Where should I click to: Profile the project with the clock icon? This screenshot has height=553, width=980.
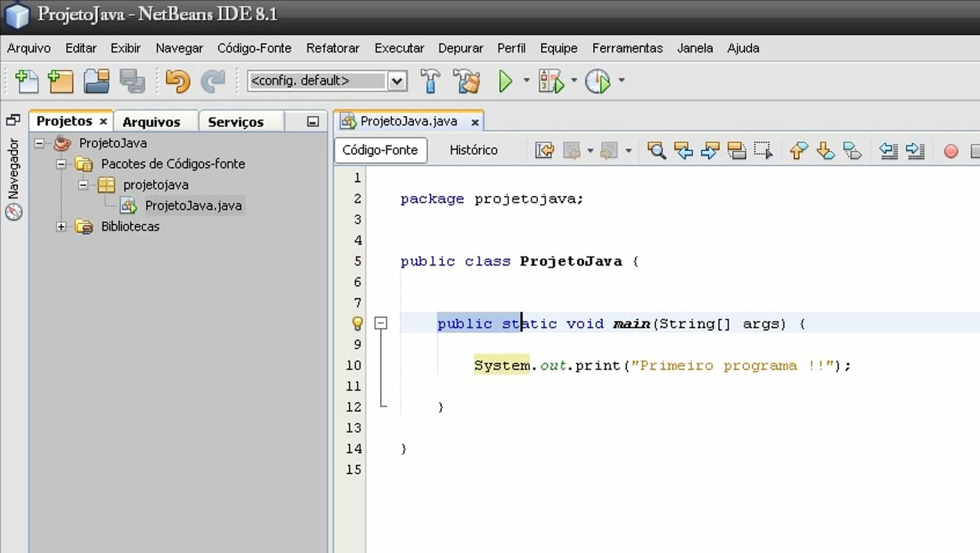click(x=598, y=81)
